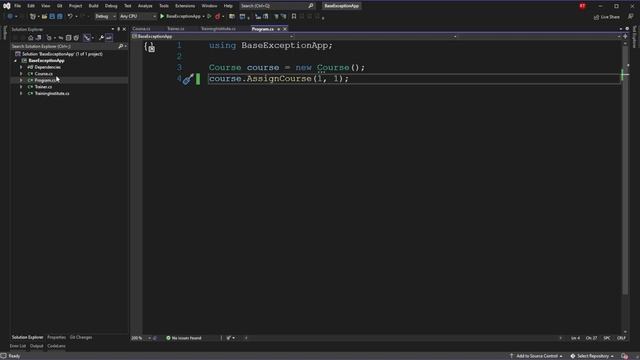Expand the Program.cs tree node
The width and height of the screenshot is (640, 360).
click(x=21, y=80)
